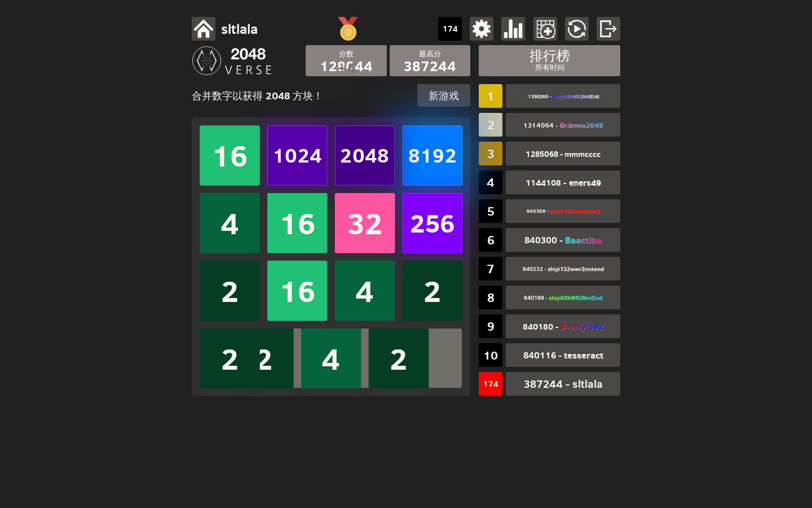Click the sltlala username beside the home icon

[x=239, y=29]
